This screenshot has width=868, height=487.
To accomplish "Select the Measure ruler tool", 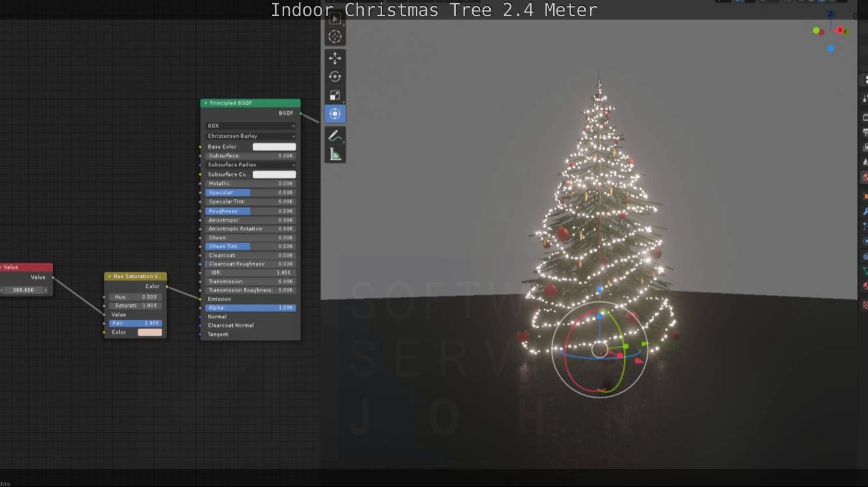I will coord(335,154).
